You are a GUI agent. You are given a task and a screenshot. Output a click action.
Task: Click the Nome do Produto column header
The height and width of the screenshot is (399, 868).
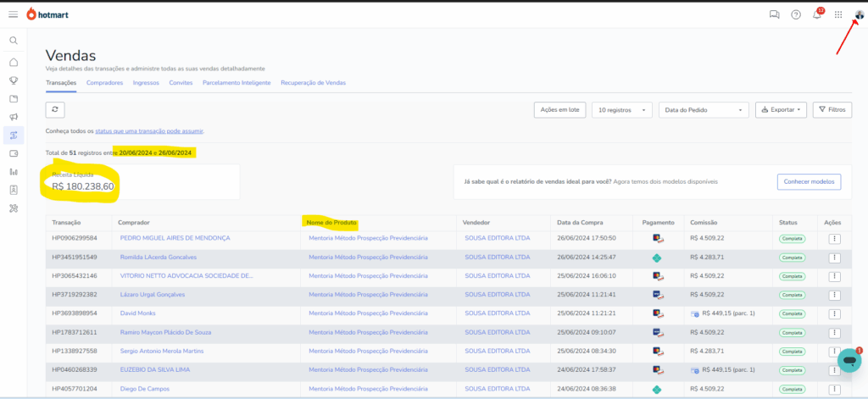[331, 223]
